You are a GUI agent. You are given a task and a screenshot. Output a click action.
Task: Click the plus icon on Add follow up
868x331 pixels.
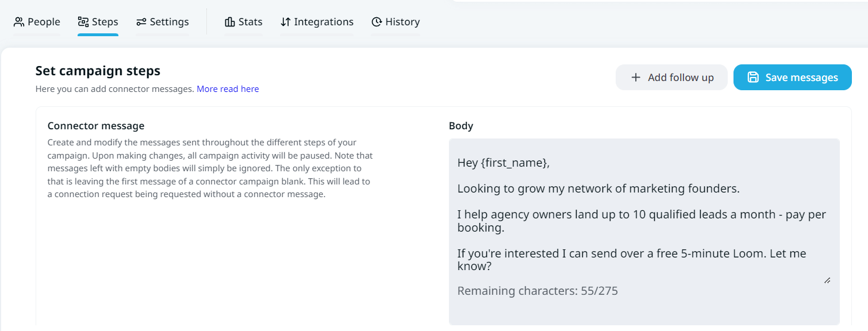pos(635,77)
